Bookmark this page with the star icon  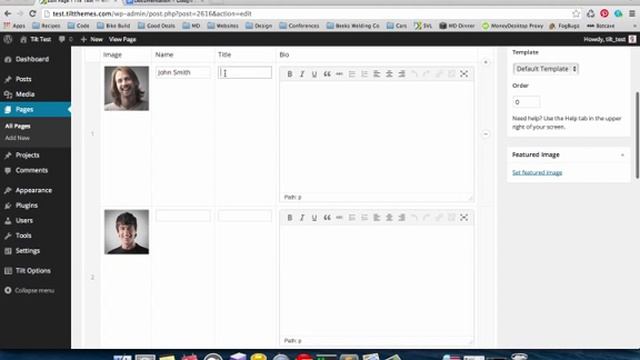point(576,13)
